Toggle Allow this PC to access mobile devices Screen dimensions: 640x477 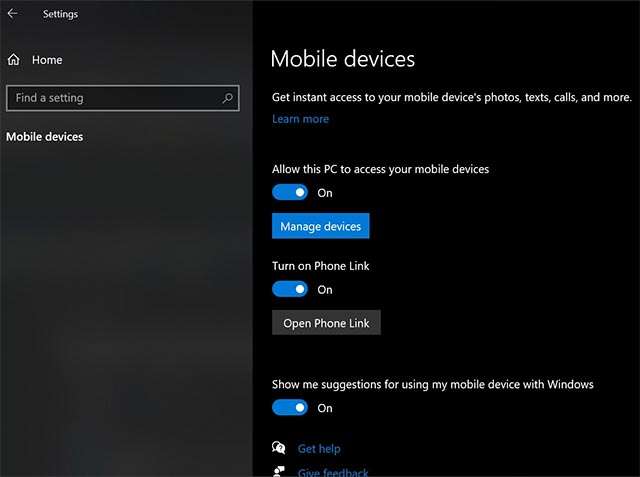pyautogui.click(x=290, y=193)
